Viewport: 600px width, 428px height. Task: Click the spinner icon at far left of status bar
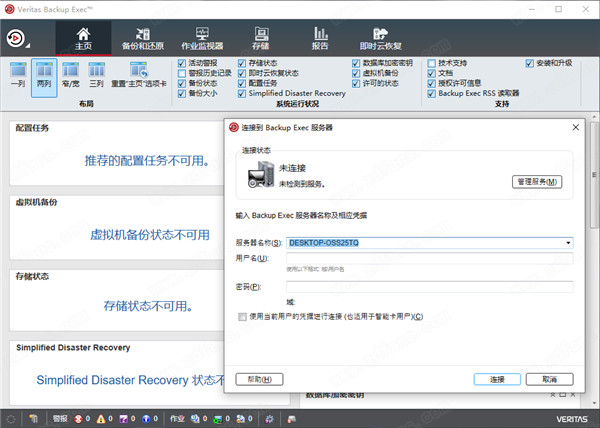point(11,419)
